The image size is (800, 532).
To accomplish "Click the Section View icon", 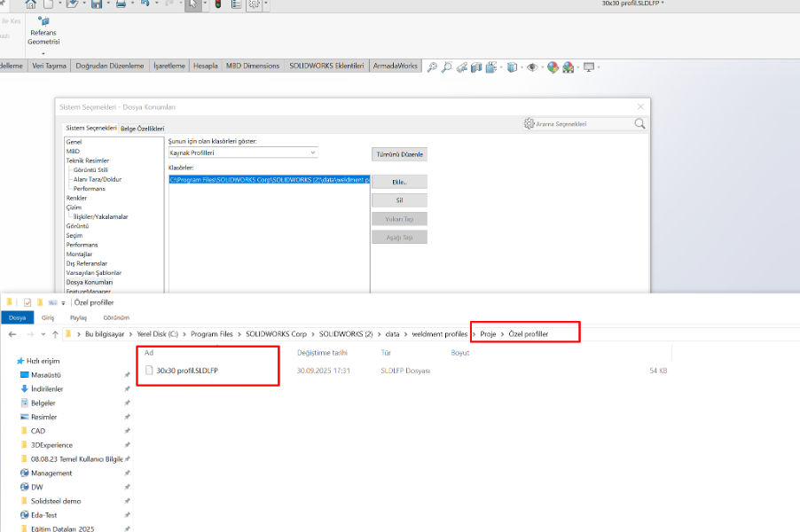I will (476, 67).
